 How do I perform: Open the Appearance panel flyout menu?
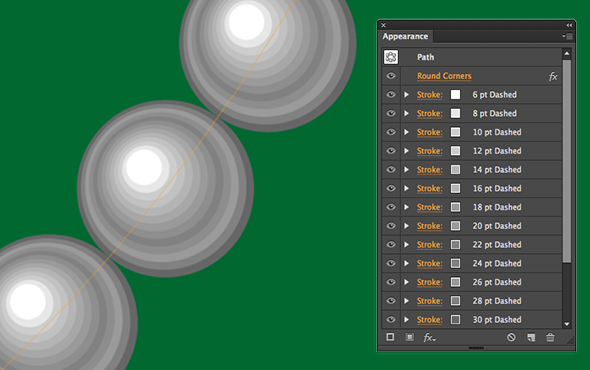(x=567, y=37)
